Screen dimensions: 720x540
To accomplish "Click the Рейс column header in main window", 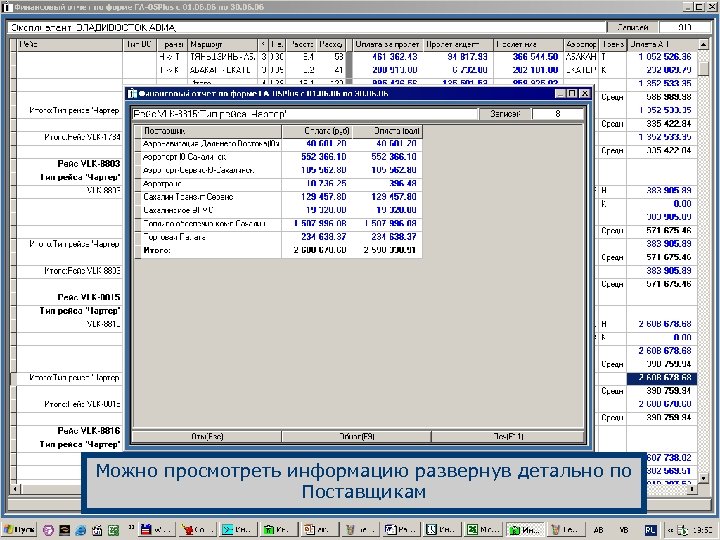I will pyautogui.click(x=70, y=45).
